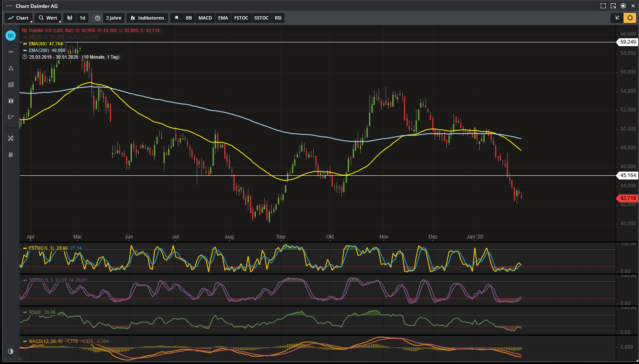Open the Indikatoren menu
This screenshot has height=364, width=639.
tap(147, 18)
